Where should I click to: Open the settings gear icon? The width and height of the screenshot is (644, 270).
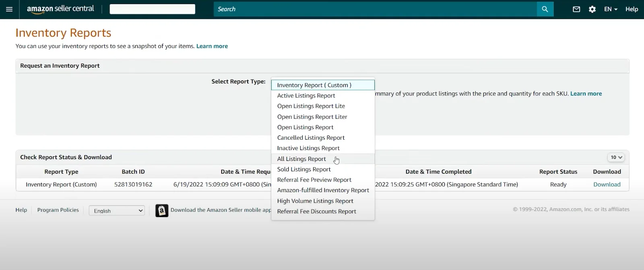(592, 9)
